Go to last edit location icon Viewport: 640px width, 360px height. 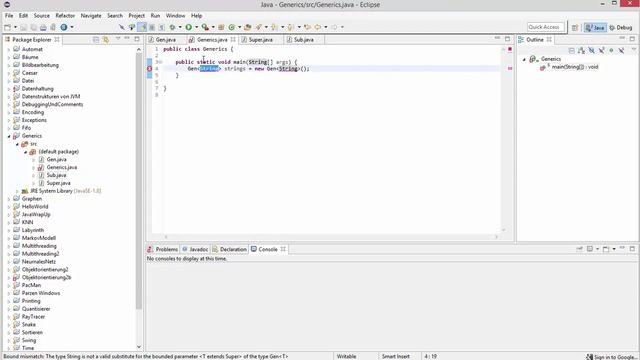coord(307,27)
